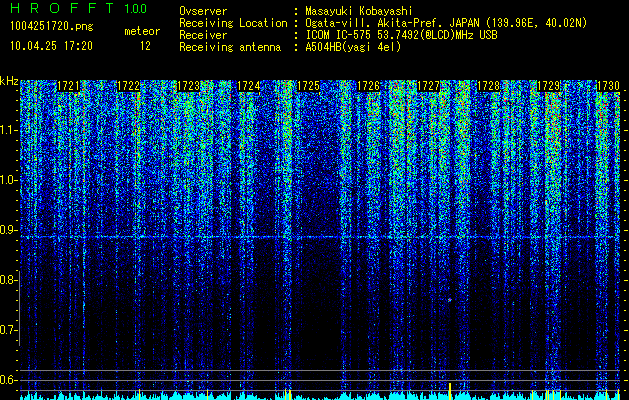Screen dimensions: 629x400
Task: Click the red echo dot near 1727
Action: click(x=450, y=300)
